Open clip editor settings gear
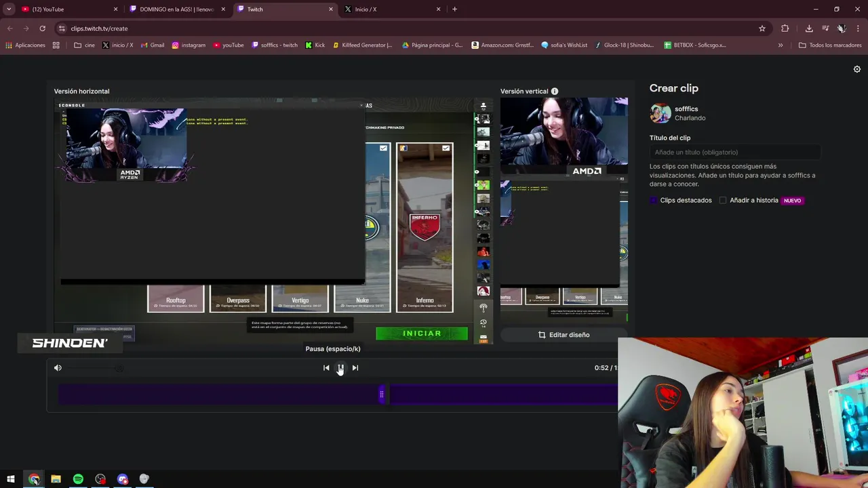Viewport: 868px width, 488px height. (x=856, y=69)
